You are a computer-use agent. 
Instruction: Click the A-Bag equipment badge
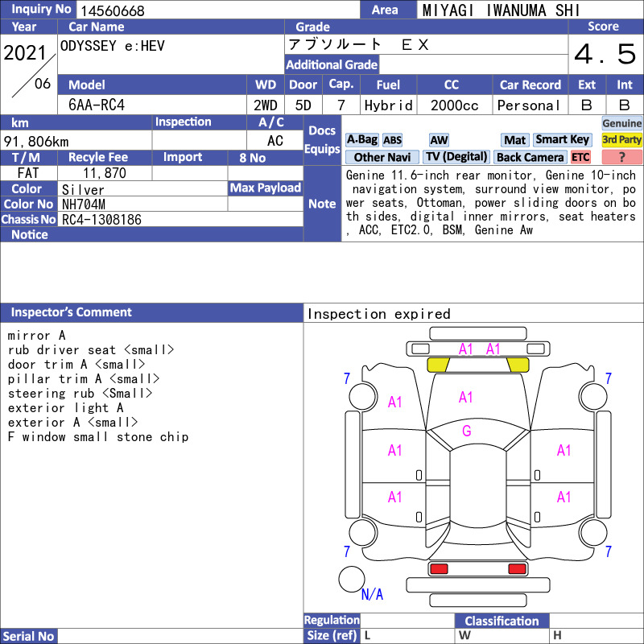point(361,139)
